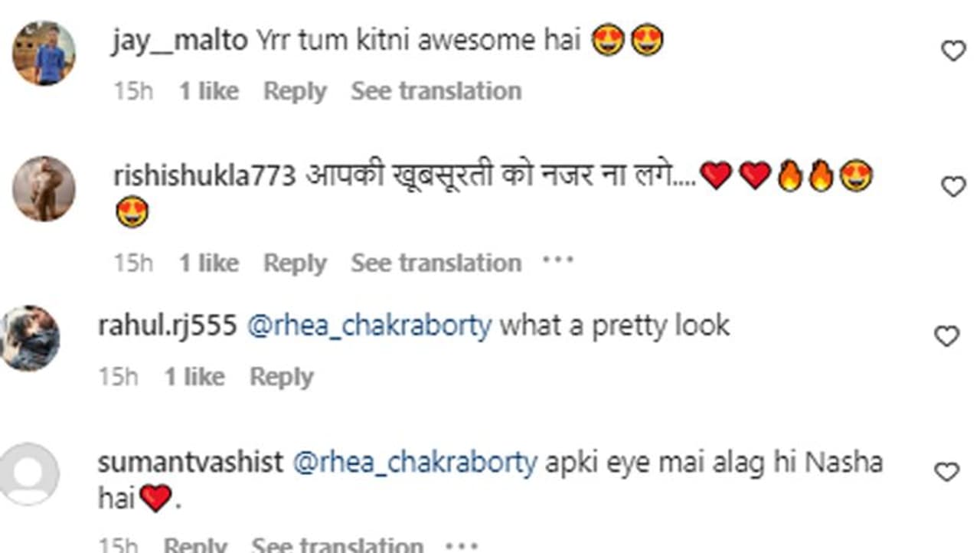The image size is (980, 553).
Task: Like sumantvashist's comment with heart icon
Action: point(947,472)
